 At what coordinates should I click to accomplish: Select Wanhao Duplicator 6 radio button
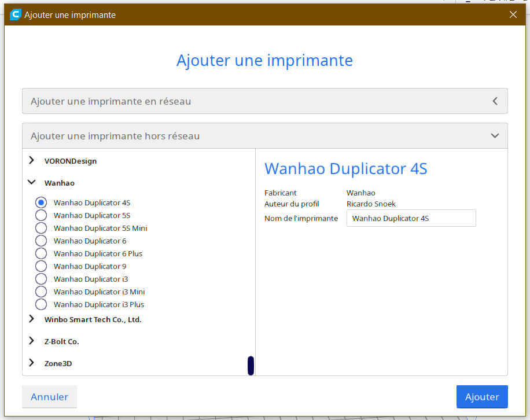tap(41, 241)
